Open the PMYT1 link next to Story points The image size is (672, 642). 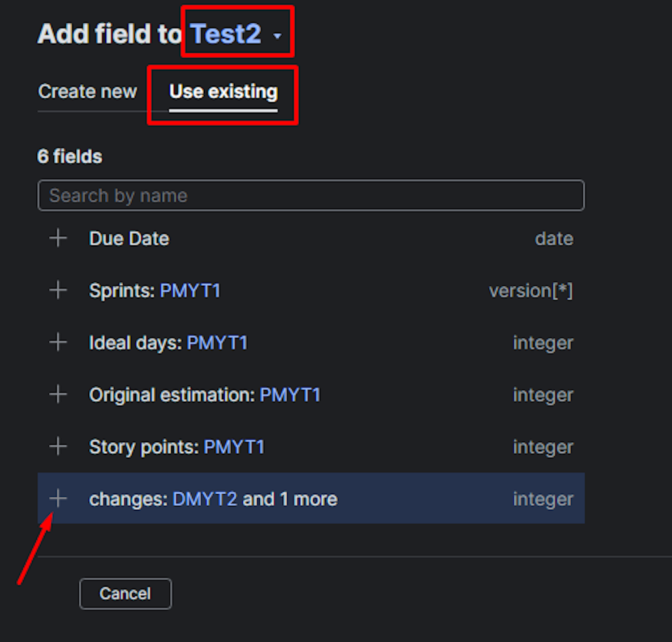pyautogui.click(x=234, y=447)
